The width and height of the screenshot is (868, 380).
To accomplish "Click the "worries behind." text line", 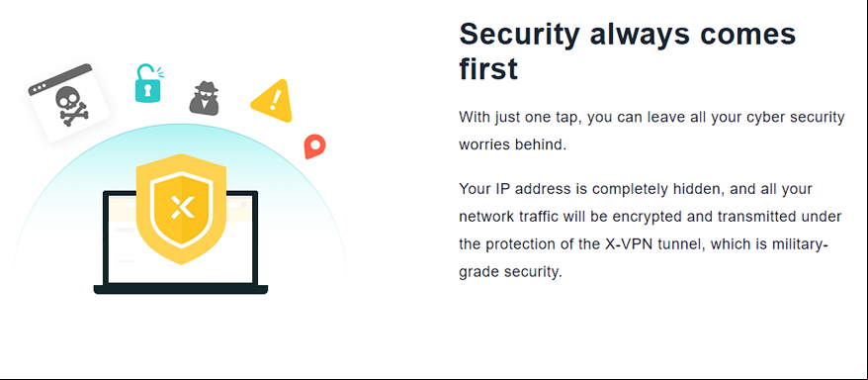I will tap(513, 145).
